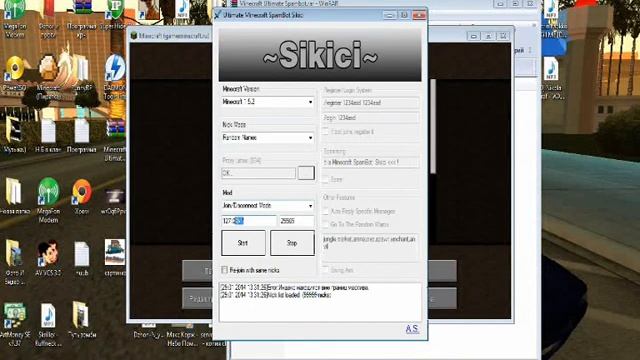Screen dimensions: 640x360
Task: Open the WinRAR archive icon in top row
Action: pyautogui.click(x=82, y=8)
